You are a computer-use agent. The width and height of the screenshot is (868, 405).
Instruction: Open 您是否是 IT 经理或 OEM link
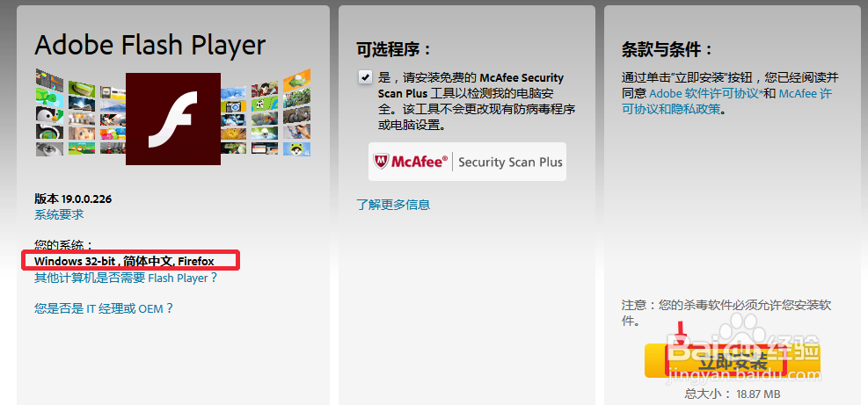104,308
